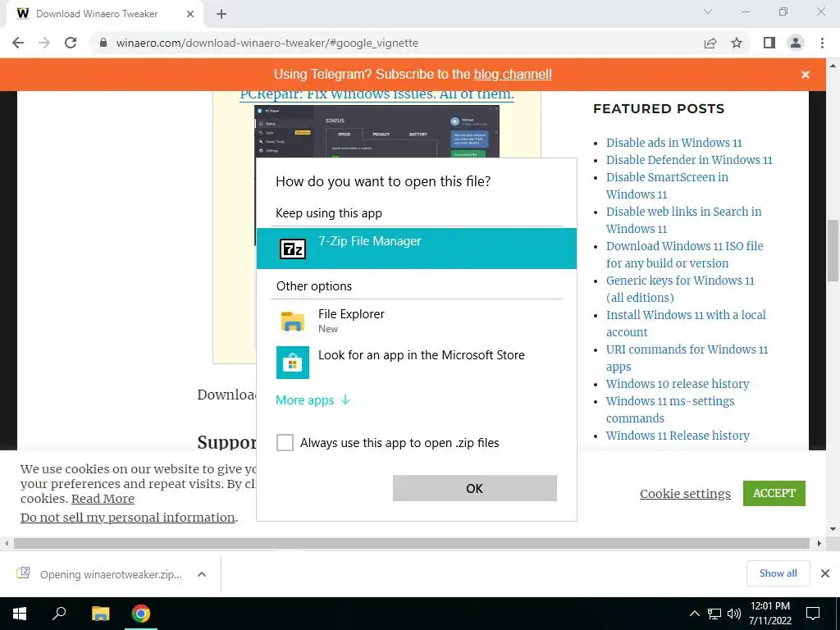Show all downloads
The image size is (840, 630).
(778, 573)
